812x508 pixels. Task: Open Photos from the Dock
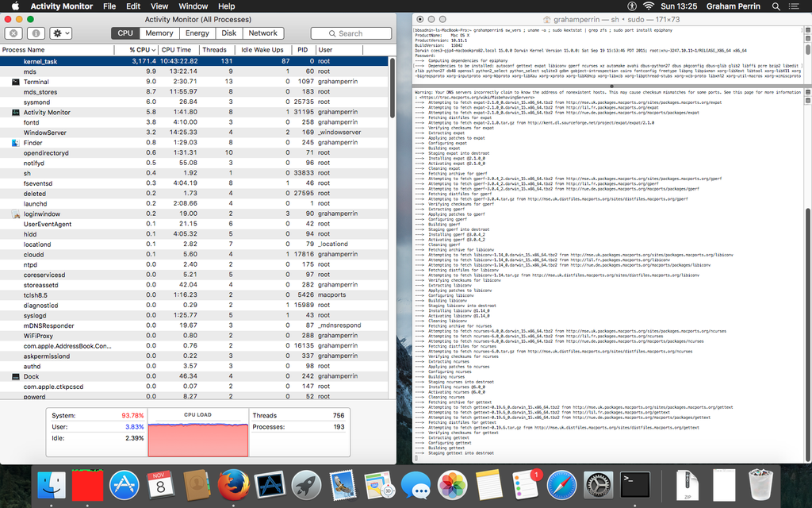pyautogui.click(x=453, y=486)
